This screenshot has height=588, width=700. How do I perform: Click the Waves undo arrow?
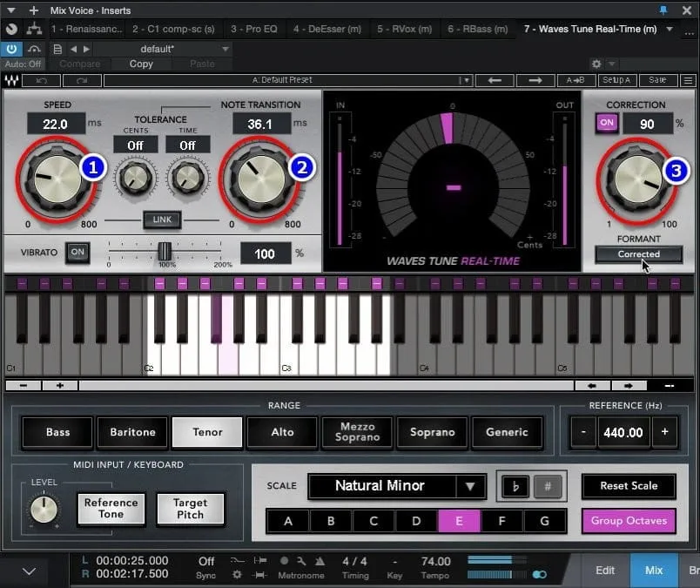pyautogui.click(x=42, y=80)
